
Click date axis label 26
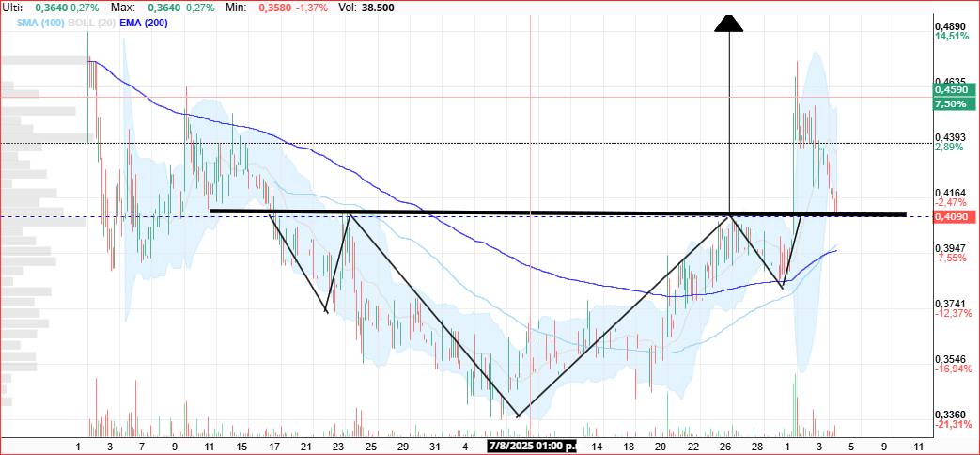[x=725, y=447]
